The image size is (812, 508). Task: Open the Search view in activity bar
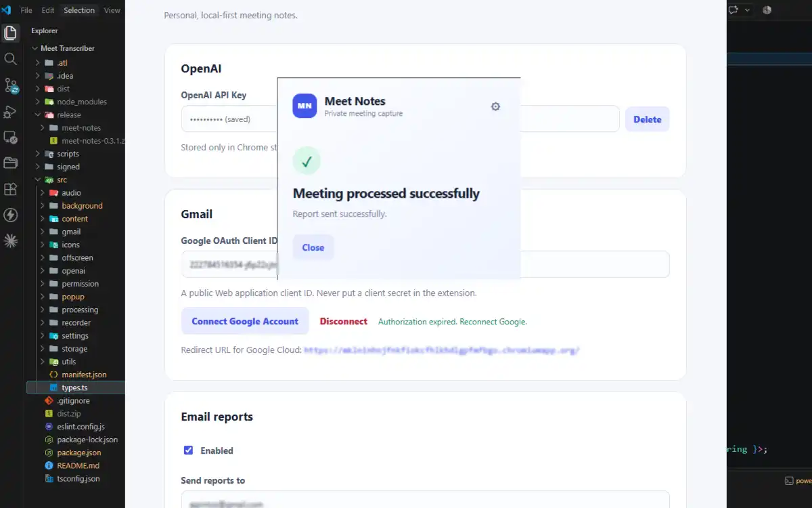click(11, 59)
